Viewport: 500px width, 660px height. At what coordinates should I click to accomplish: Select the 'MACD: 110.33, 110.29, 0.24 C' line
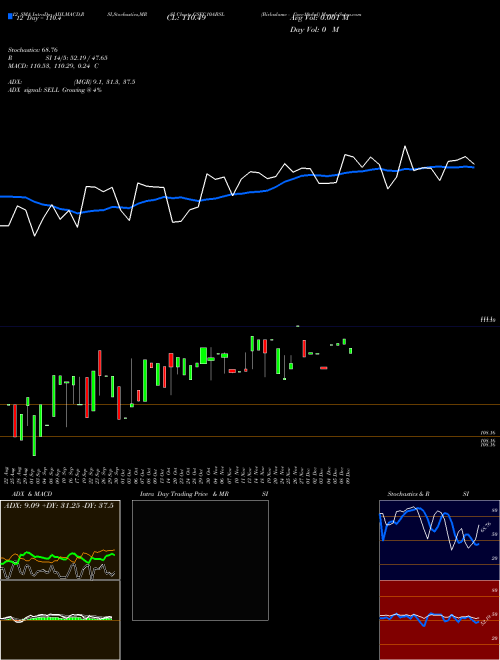point(53,66)
